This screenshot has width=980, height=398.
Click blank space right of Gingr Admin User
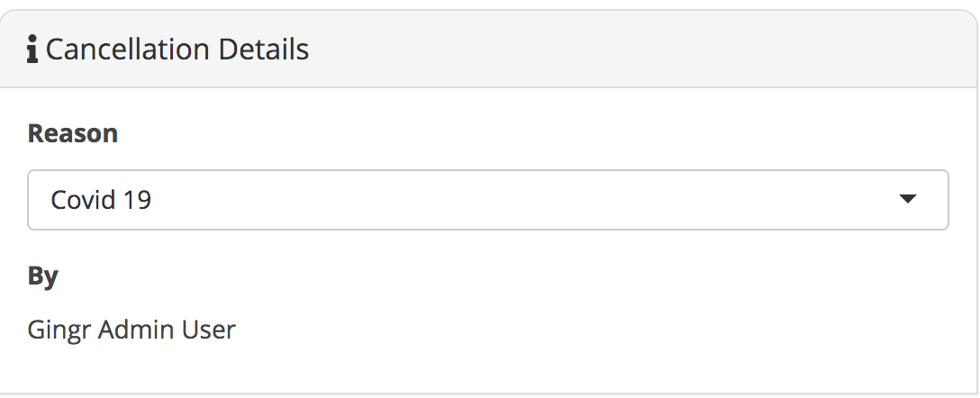[594, 330]
